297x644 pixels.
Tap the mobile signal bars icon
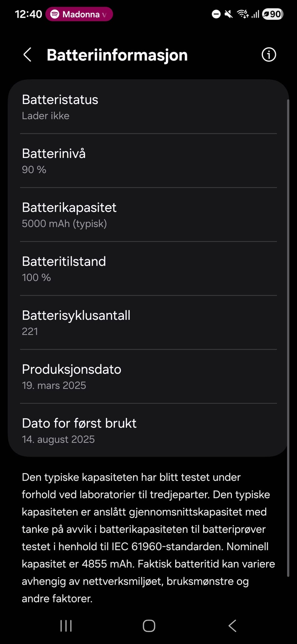click(x=255, y=14)
